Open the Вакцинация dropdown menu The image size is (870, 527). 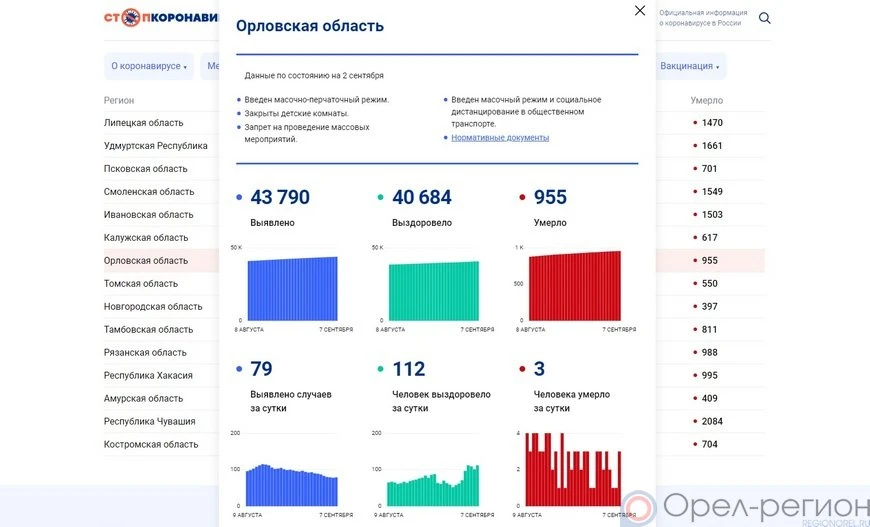coord(690,66)
